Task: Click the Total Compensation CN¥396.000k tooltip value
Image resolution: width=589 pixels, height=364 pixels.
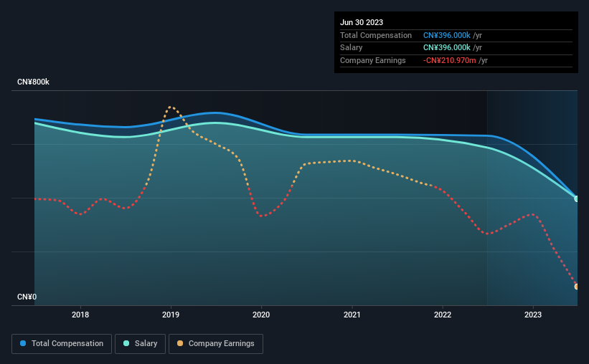Action: (447, 35)
